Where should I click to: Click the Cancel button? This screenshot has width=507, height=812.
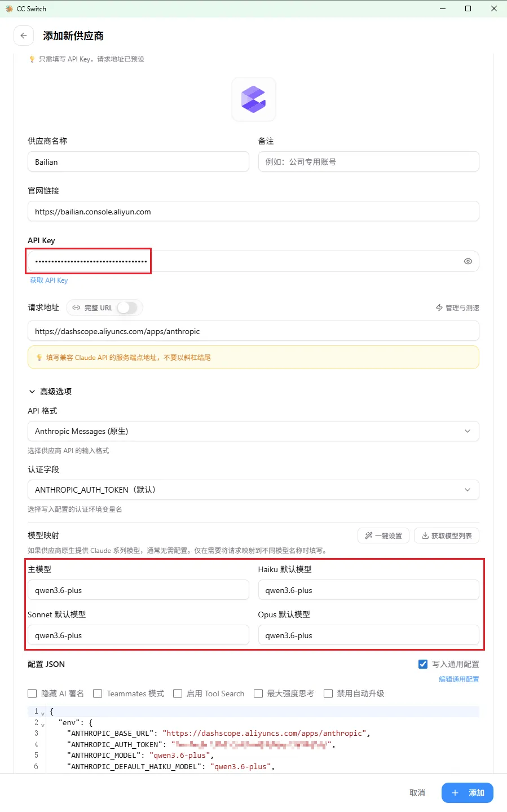click(x=417, y=793)
